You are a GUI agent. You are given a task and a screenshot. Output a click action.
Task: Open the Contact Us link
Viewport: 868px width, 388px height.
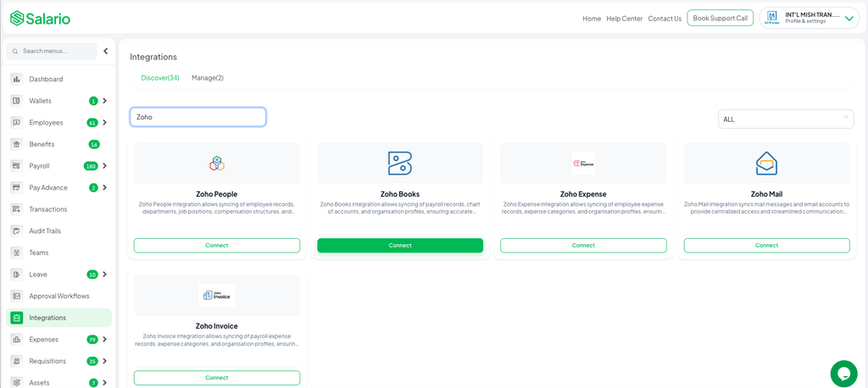(x=665, y=19)
